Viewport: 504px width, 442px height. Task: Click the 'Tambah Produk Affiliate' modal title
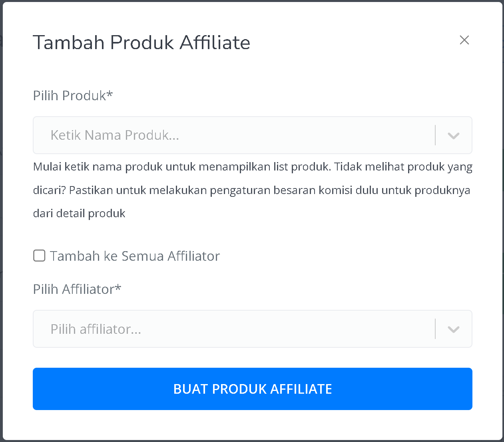click(141, 42)
